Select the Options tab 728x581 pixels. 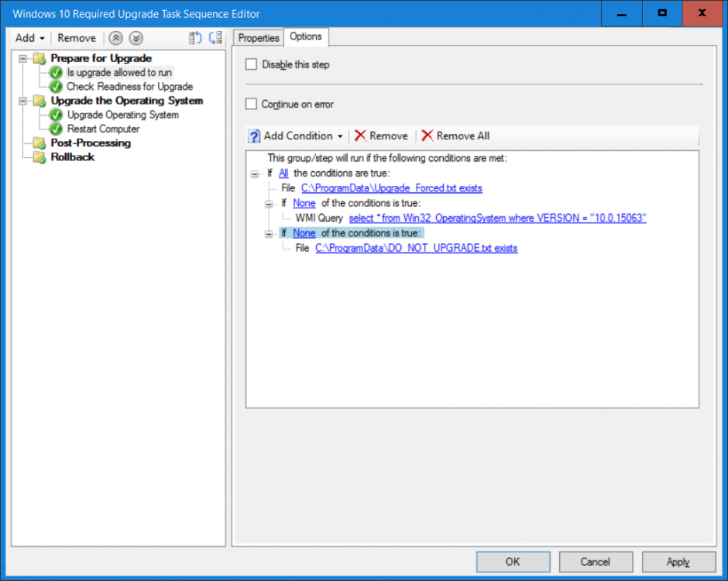[x=306, y=36]
